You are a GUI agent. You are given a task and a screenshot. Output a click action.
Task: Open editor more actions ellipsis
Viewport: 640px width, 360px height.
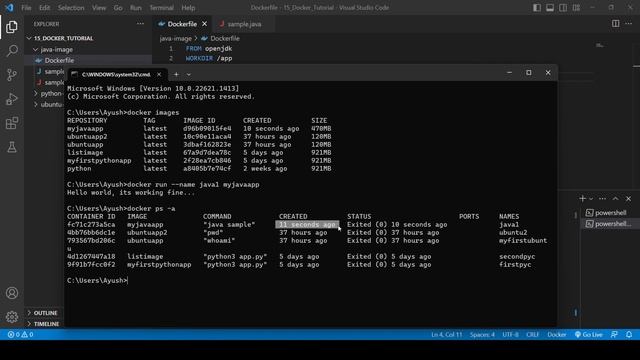click(629, 24)
